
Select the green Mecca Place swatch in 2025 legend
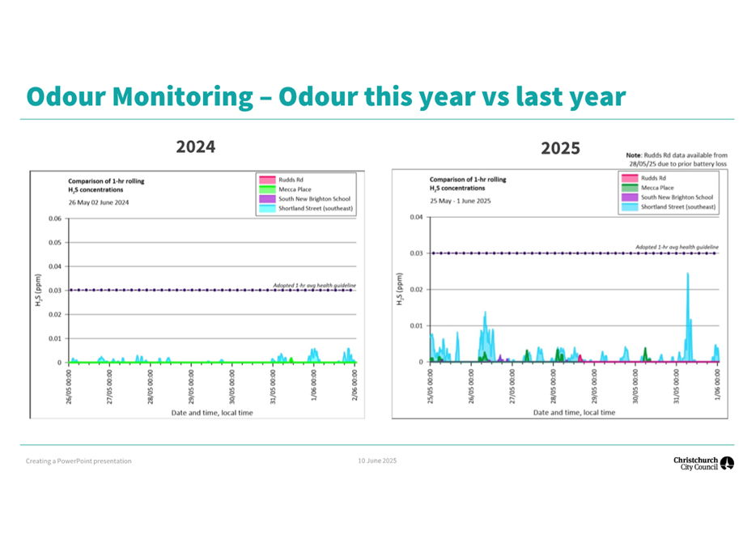[x=630, y=188]
